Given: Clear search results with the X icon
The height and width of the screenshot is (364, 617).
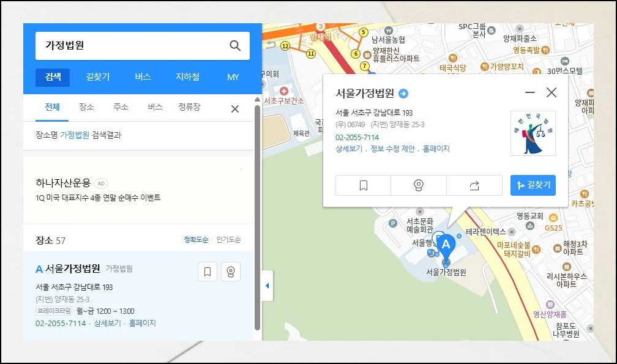Looking at the screenshot, I should click(x=234, y=109).
